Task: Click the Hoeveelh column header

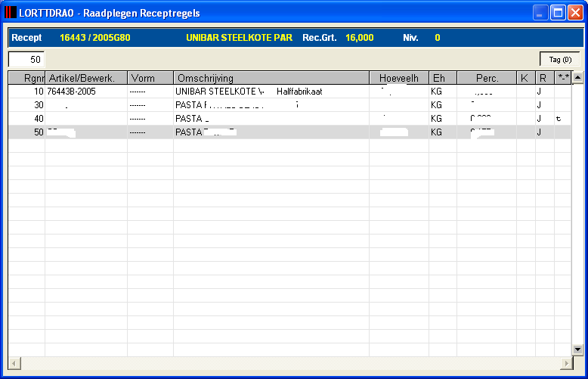Action: (x=399, y=78)
